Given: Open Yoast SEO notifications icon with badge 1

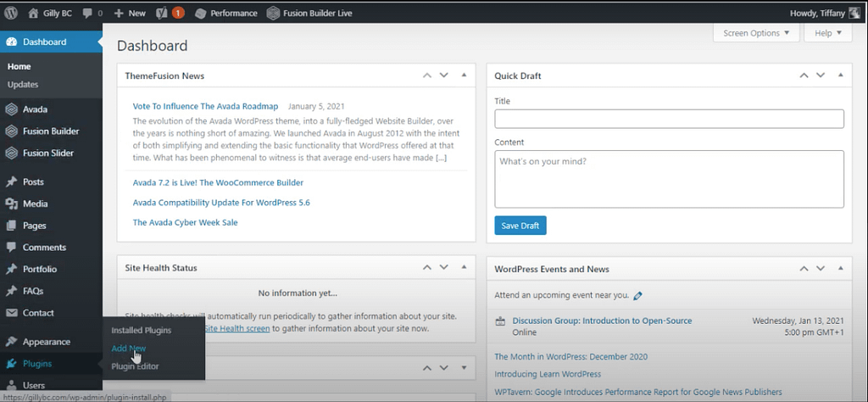Looking at the screenshot, I should (170, 13).
